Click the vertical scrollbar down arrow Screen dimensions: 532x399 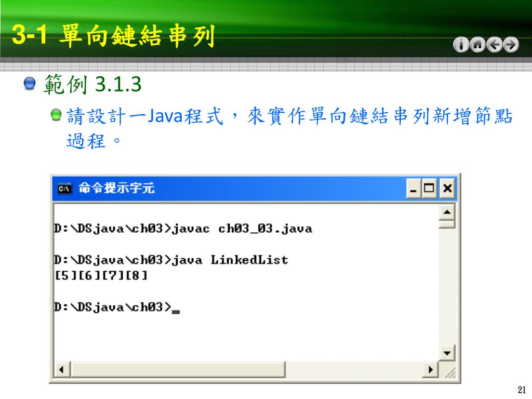(x=447, y=353)
